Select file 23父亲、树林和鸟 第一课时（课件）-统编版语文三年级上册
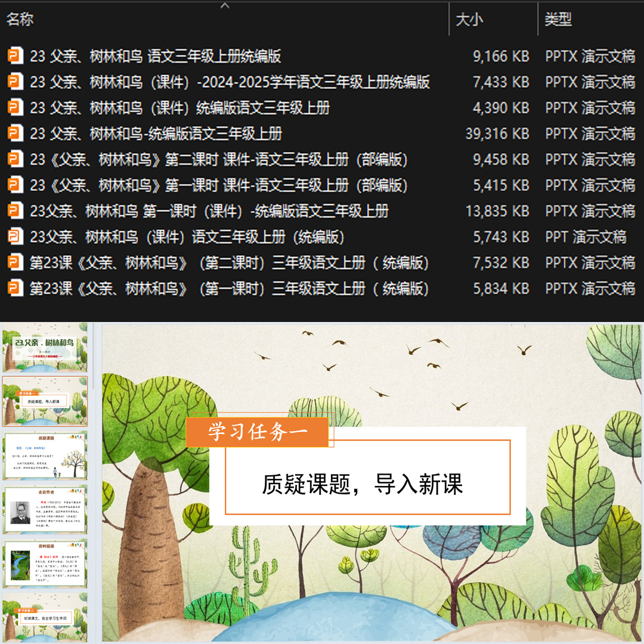Viewport: 644px width, 644px height. point(209,210)
